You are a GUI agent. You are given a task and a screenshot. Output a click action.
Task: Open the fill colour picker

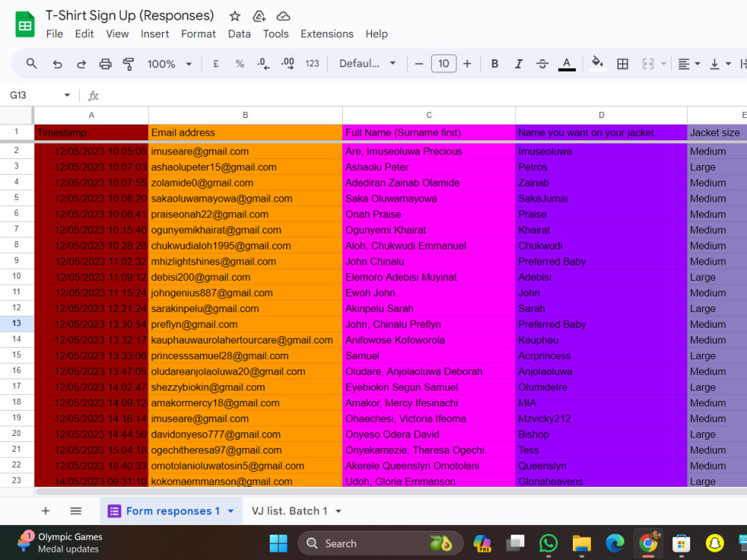coord(598,63)
